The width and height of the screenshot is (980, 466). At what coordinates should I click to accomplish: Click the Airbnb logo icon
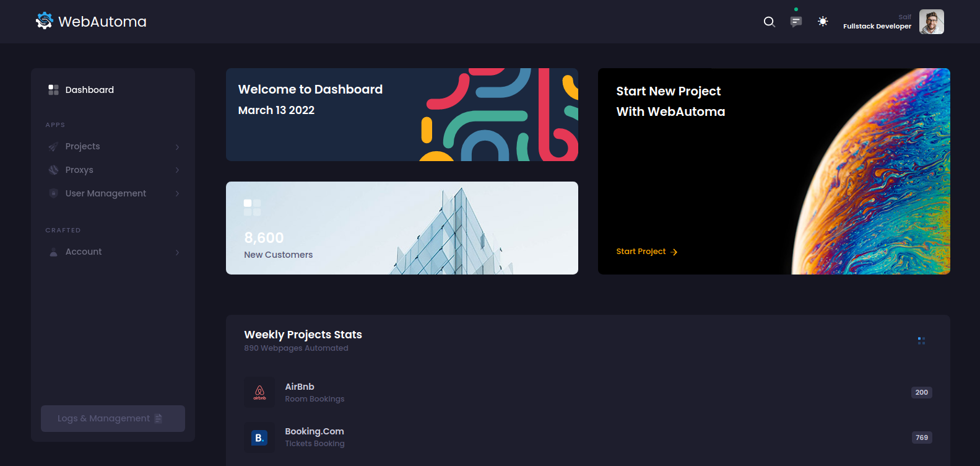click(x=259, y=392)
